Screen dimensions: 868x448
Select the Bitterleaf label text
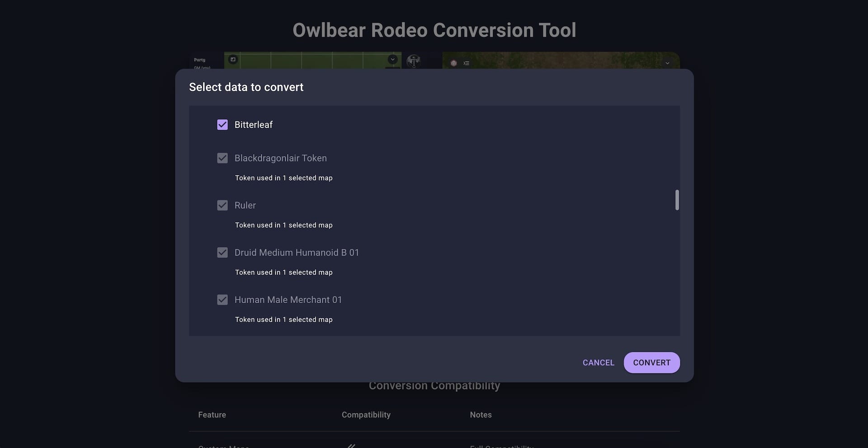(253, 125)
